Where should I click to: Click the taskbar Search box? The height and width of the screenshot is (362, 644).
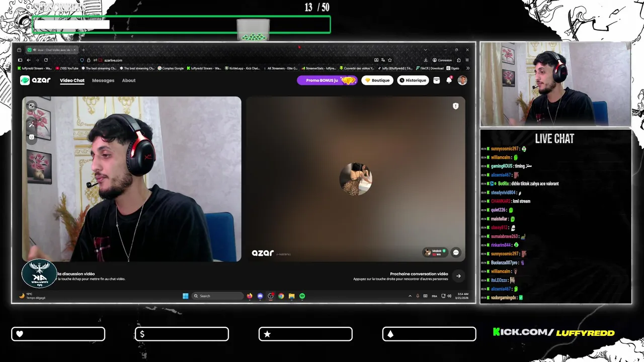click(x=218, y=296)
